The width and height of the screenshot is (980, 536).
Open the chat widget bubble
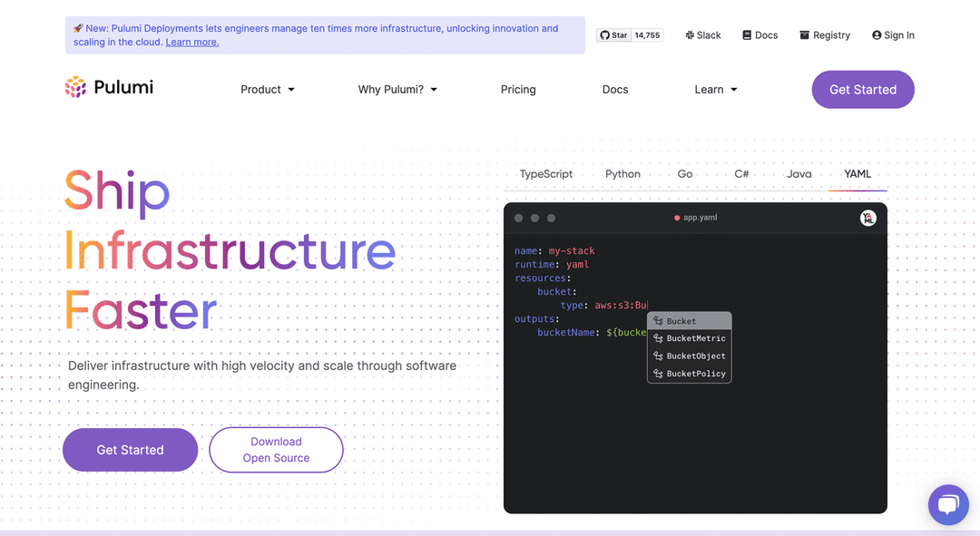(x=948, y=504)
